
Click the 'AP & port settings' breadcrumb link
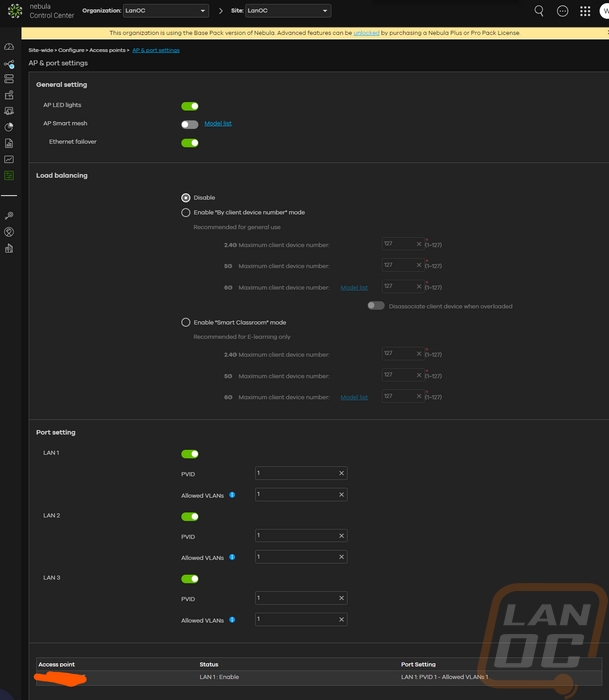(x=156, y=50)
